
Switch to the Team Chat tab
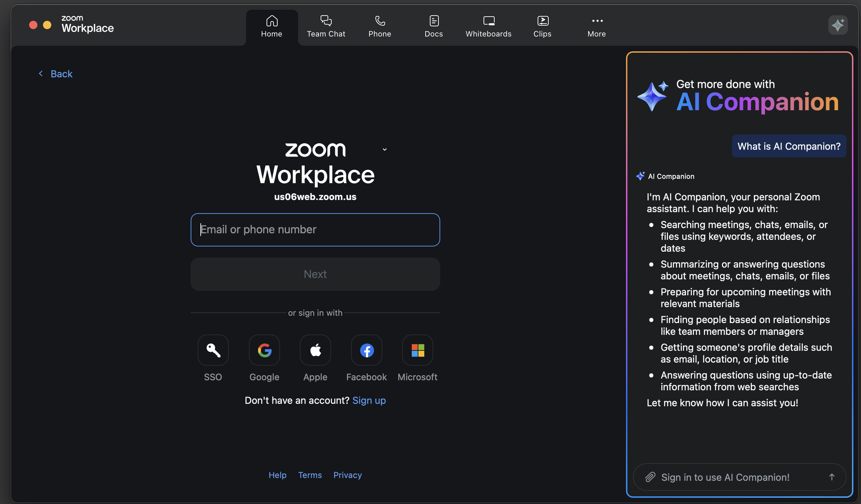(326, 26)
